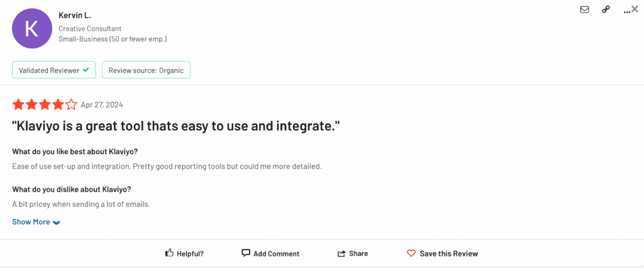
Task: Click the chain link copy icon
Action: [x=606, y=9]
